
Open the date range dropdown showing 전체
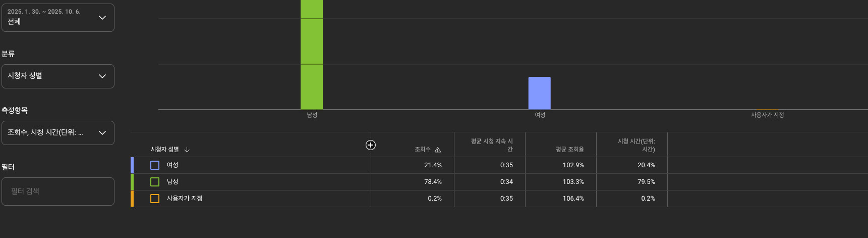58,18
